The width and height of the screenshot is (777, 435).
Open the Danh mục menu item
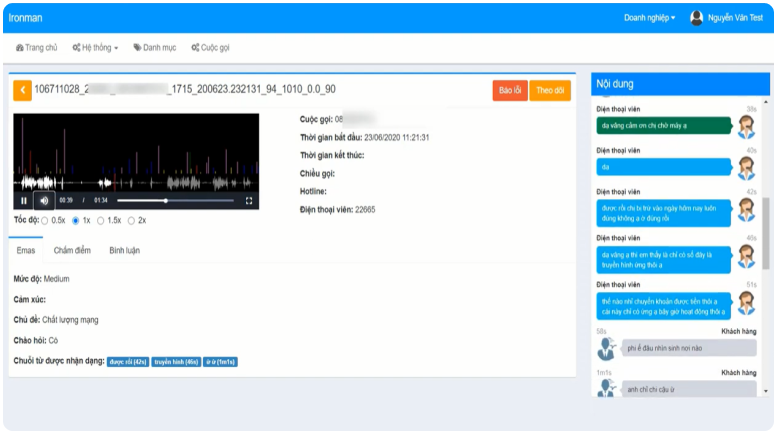[155, 48]
